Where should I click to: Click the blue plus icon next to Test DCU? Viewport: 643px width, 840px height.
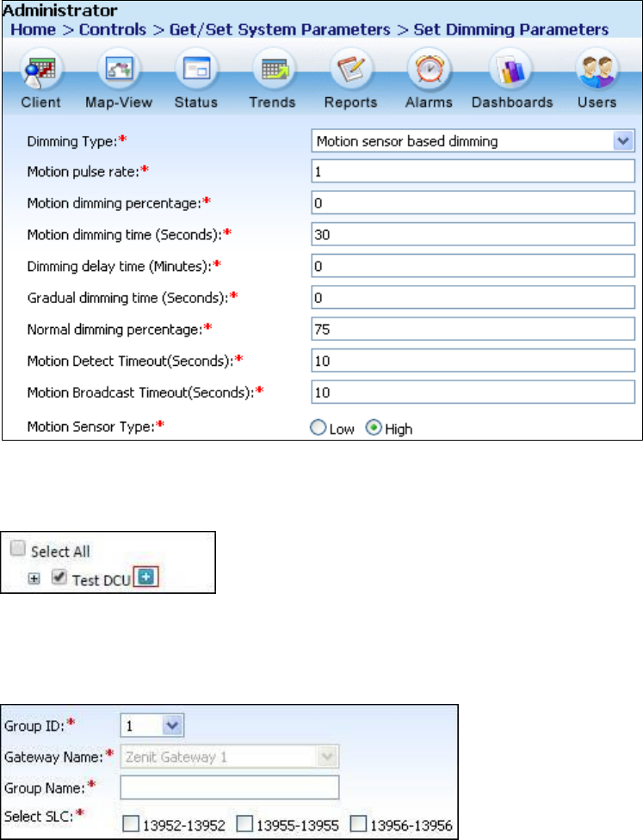145,577
